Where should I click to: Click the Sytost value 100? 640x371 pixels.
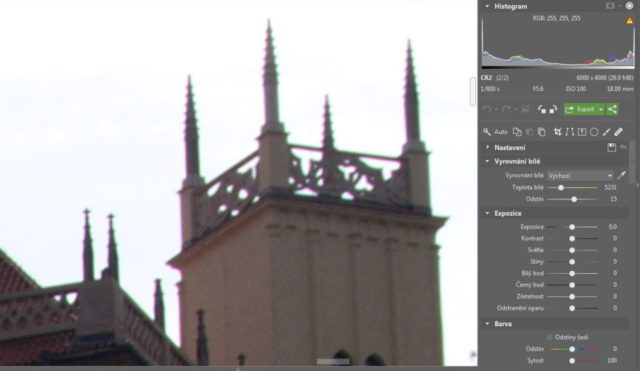[x=612, y=361]
